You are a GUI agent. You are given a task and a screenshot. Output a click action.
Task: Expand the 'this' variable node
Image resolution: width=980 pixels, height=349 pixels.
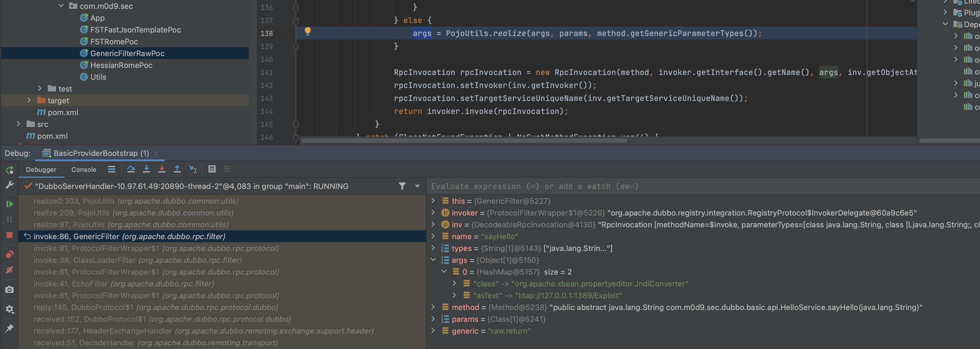click(433, 200)
